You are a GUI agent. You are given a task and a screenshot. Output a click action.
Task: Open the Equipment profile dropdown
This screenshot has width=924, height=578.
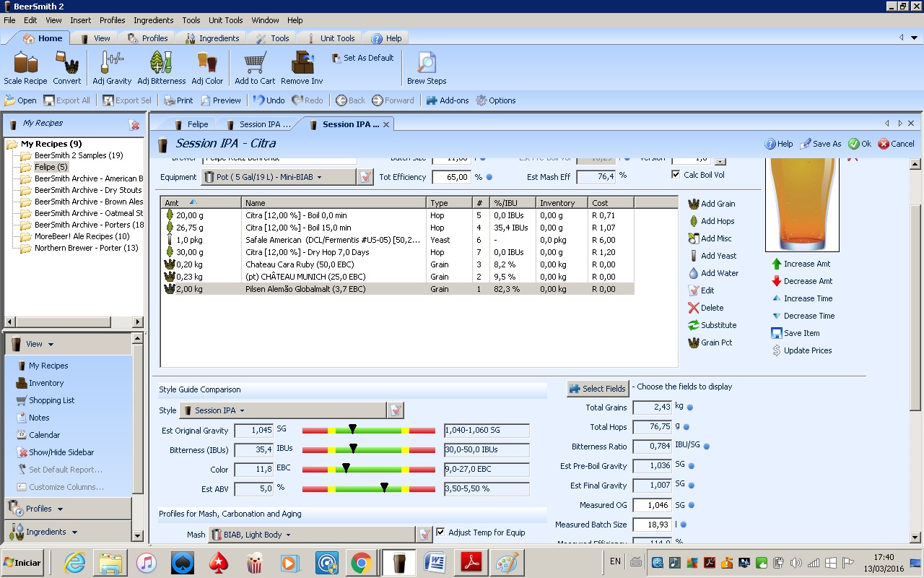tap(278, 176)
